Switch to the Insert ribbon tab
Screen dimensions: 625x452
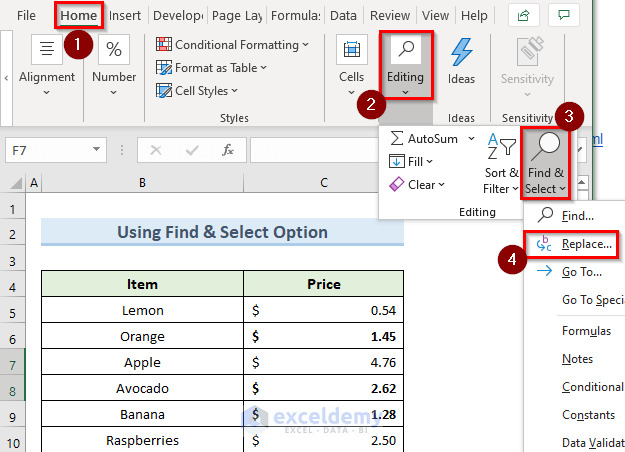click(125, 16)
